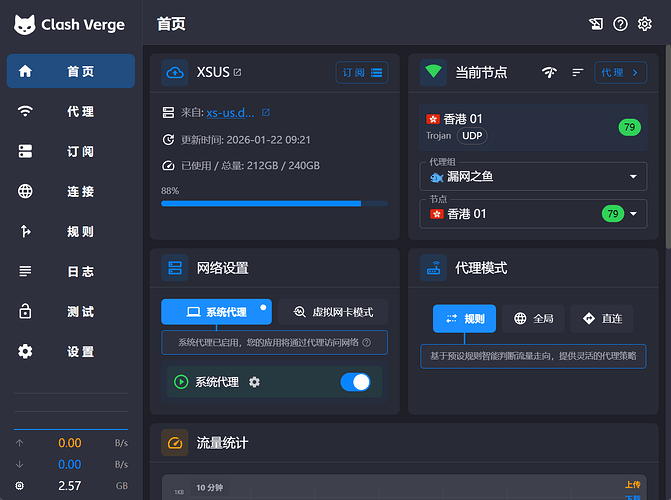This screenshot has width=671, height=500.
Task: Open 日志 logs in the sidebar
Action: coord(71,271)
